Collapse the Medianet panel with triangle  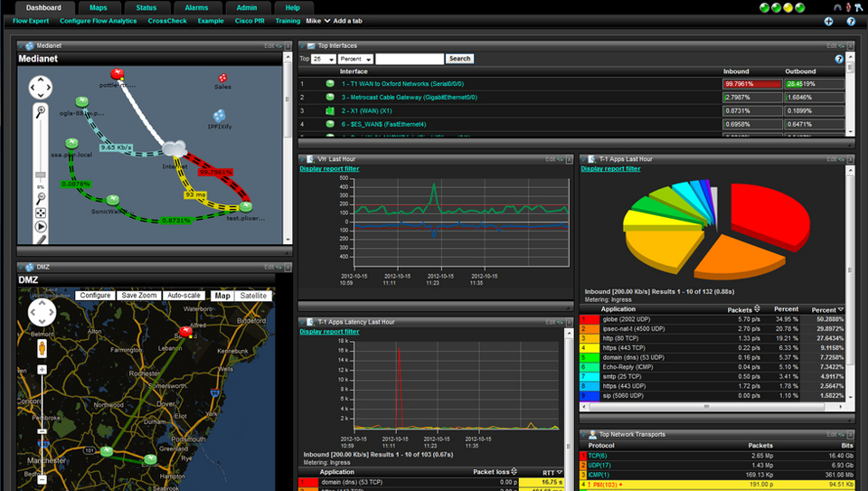[21, 46]
